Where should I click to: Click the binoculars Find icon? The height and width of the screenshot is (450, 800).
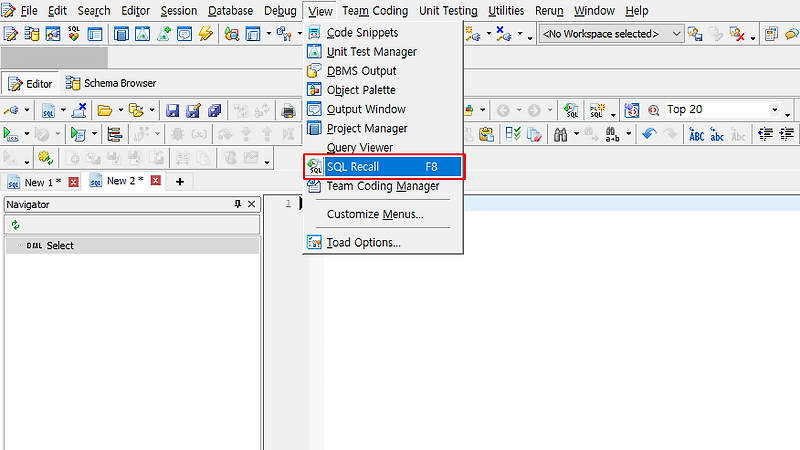click(560, 135)
